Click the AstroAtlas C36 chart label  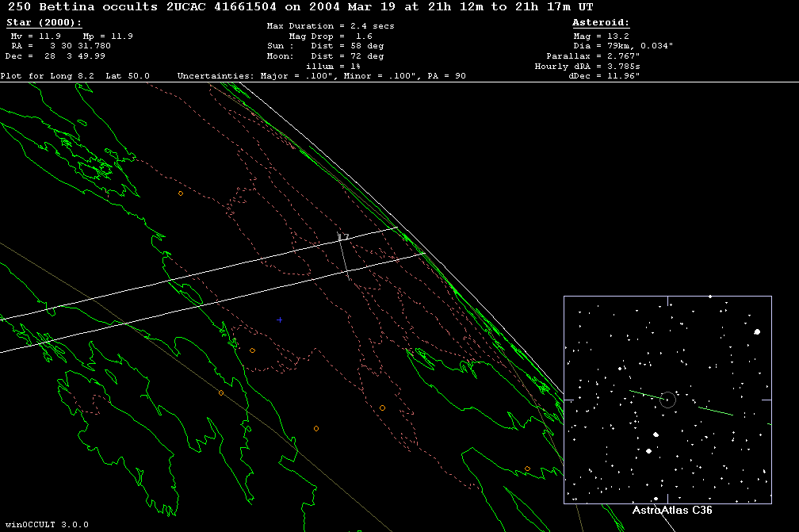pos(671,511)
